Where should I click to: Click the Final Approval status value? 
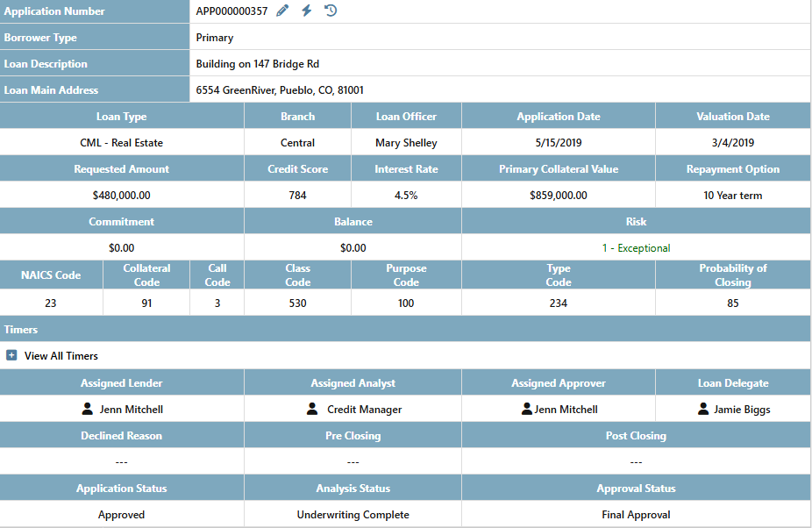click(636, 515)
